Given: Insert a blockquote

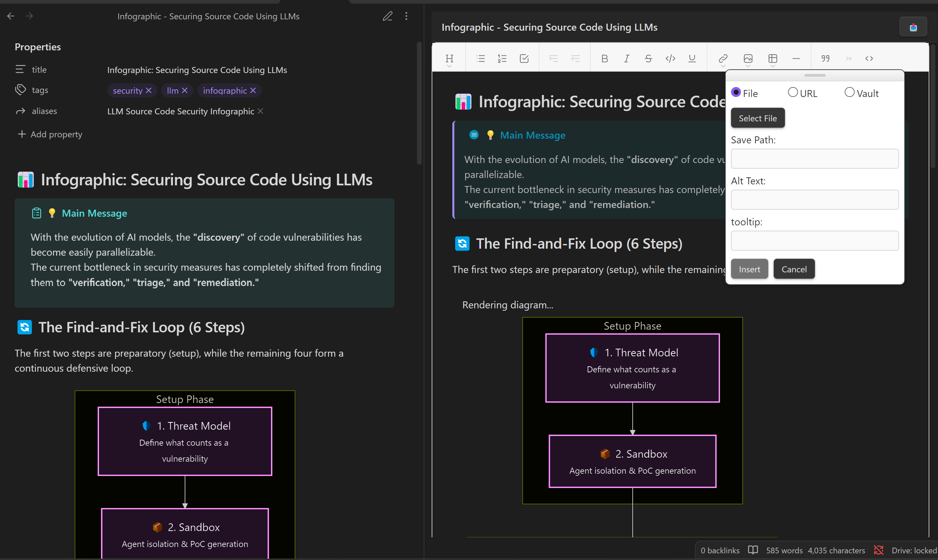Looking at the screenshot, I should click(x=826, y=58).
